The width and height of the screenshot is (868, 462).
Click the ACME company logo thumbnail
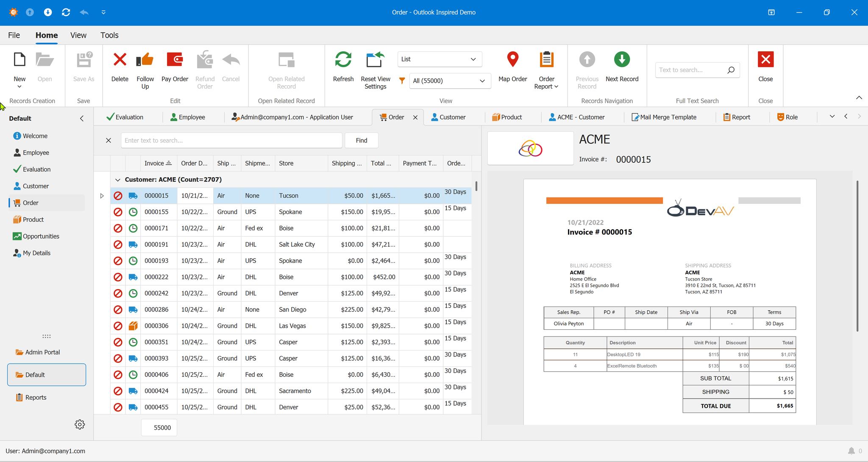531,148
